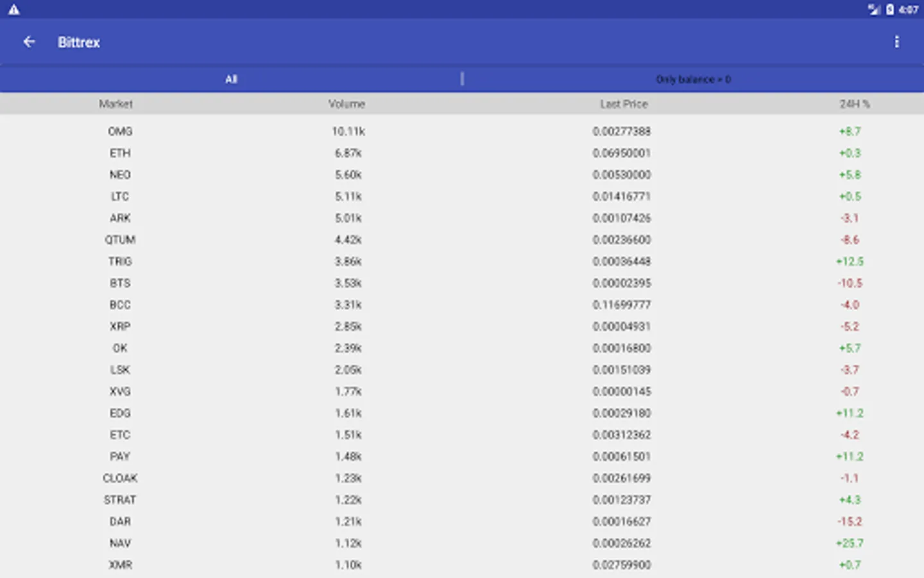Click XVG volume 1.77k
Screen dimensions: 924x578
348,391
